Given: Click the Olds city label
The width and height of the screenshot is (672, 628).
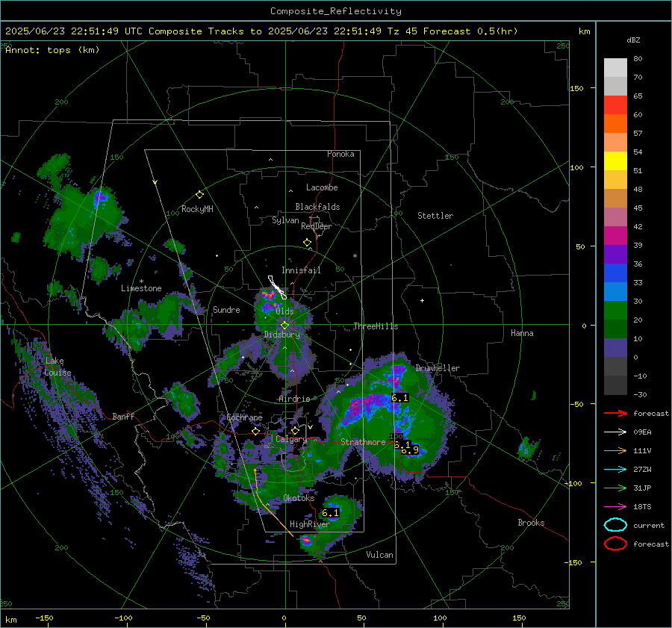Looking at the screenshot, I should coord(284,311).
